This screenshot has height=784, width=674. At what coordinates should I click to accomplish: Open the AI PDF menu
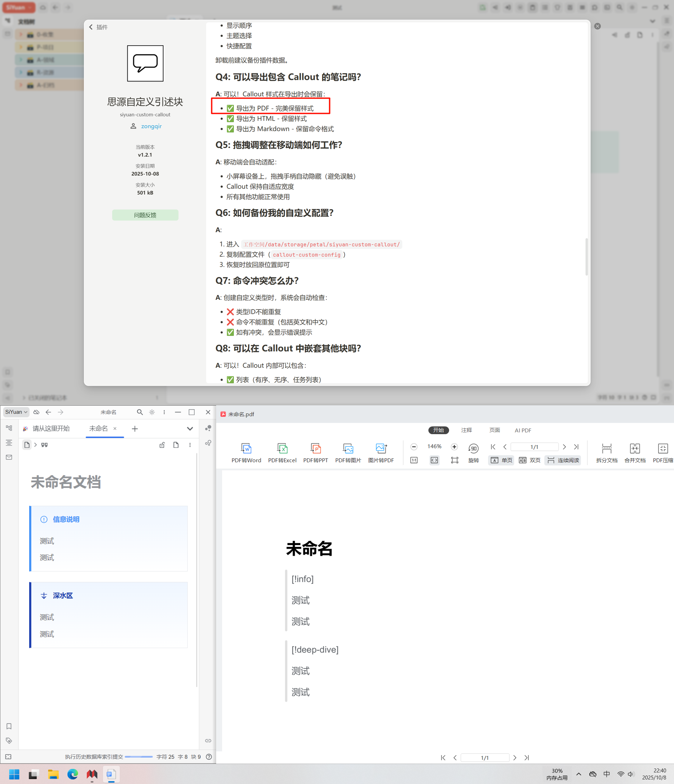[x=523, y=430]
